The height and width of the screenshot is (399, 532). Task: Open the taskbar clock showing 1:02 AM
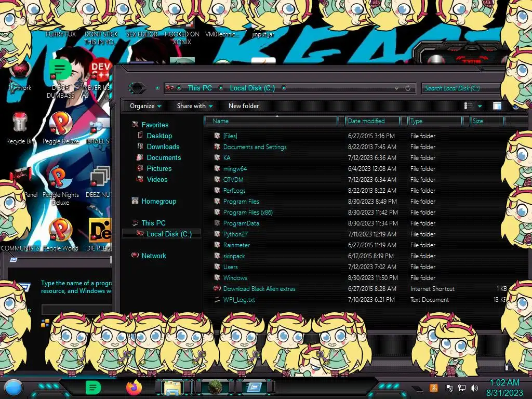pos(504,388)
